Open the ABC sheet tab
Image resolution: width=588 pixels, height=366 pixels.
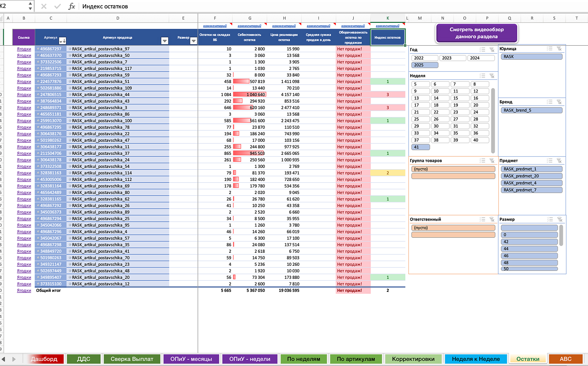pyautogui.click(x=566, y=359)
